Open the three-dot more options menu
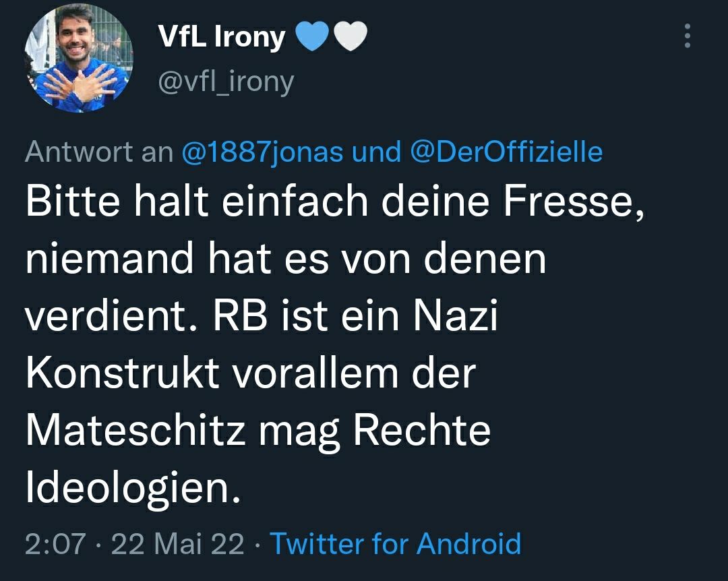The height and width of the screenshot is (581, 728). (x=687, y=36)
